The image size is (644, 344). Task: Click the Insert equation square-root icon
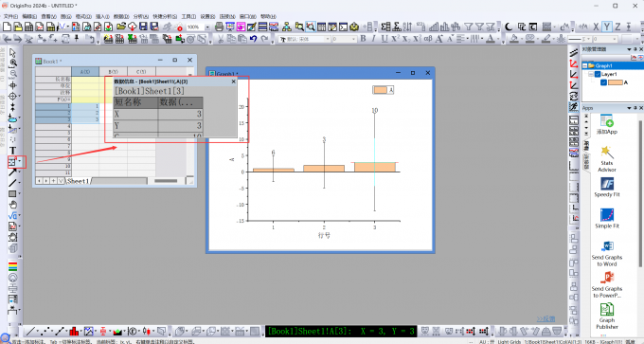pyautogui.click(x=12, y=215)
